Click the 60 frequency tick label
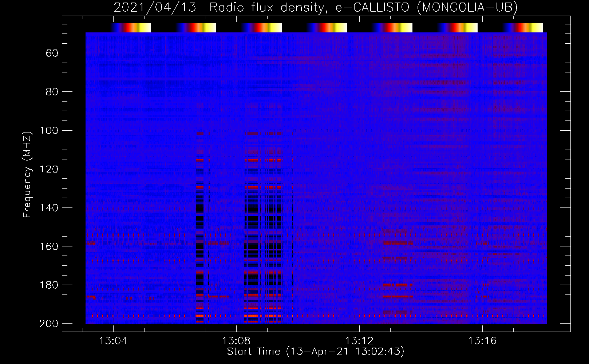 click(x=52, y=54)
